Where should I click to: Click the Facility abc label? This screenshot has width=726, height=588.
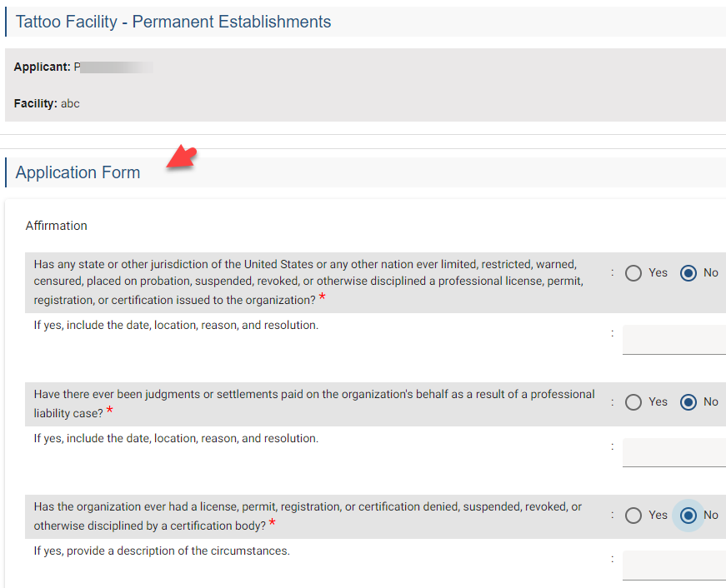click(x=47, y=104)
